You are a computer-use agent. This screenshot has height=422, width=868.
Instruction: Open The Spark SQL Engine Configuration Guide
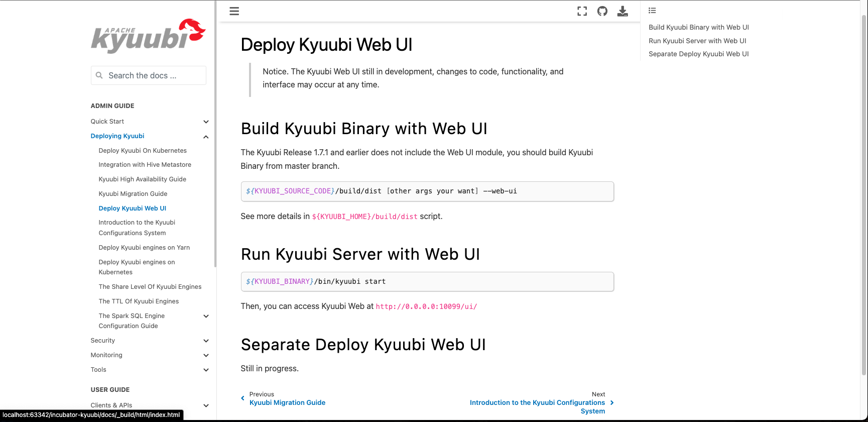point(132,321)
